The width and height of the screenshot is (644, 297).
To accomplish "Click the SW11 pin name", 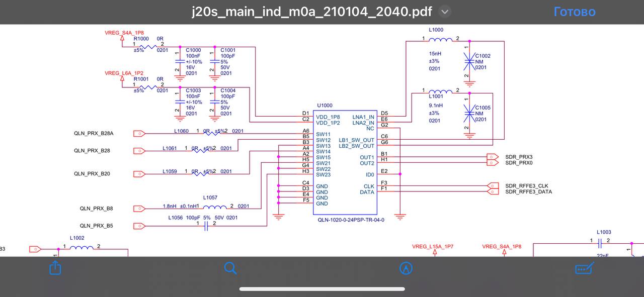I will click(x=324, y=134).
